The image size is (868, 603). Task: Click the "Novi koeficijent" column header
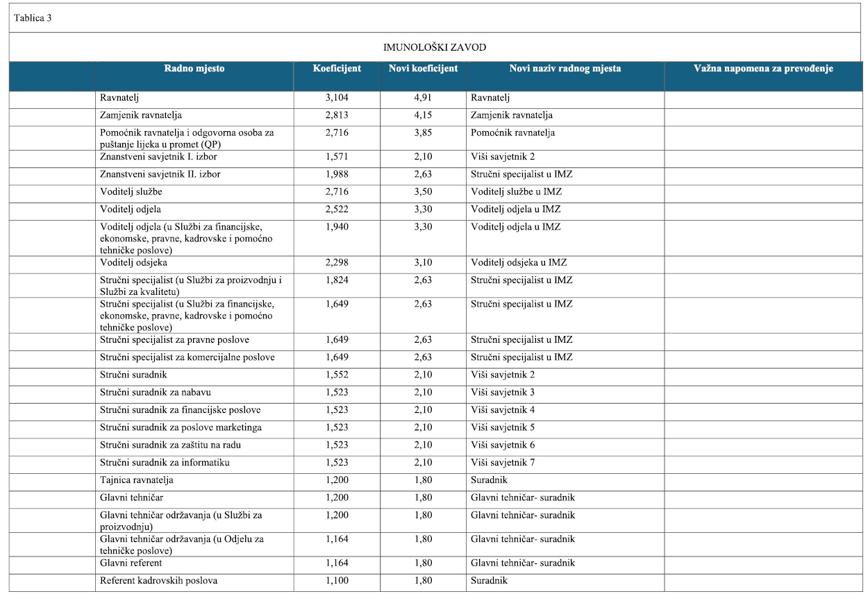(x=423, y=69)
